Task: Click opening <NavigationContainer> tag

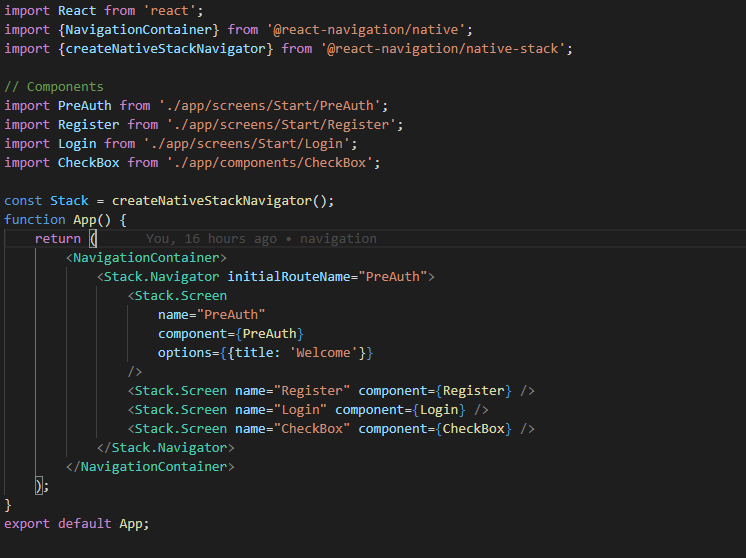Action: point(146,258)
